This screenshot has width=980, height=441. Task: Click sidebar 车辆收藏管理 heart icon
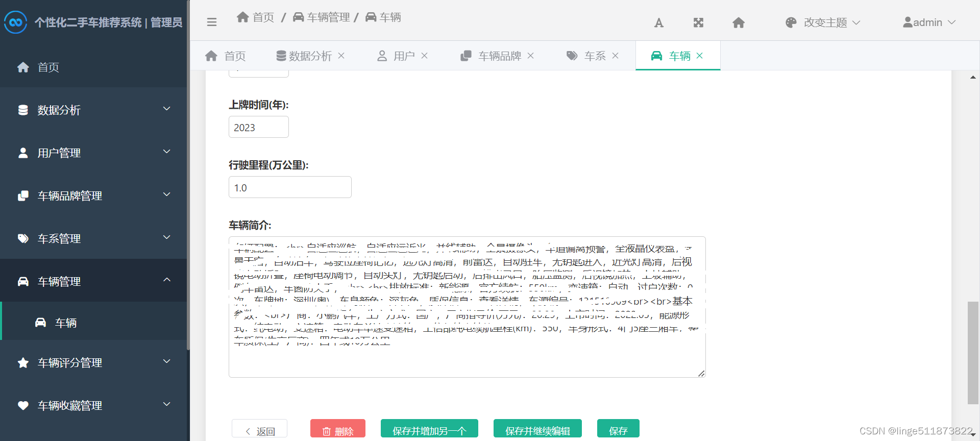(x=23, y=406)
